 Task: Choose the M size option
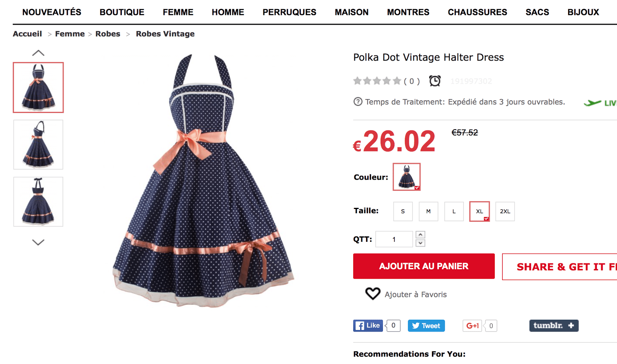428,211
